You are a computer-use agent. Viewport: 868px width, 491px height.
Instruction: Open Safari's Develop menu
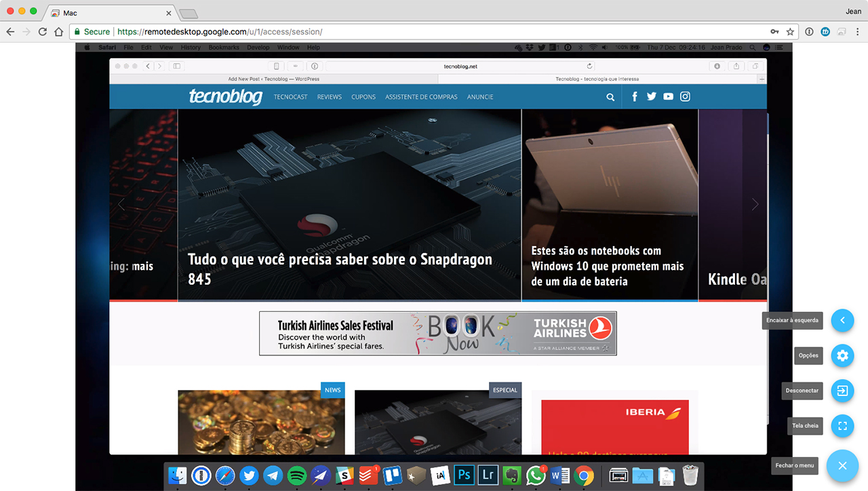(258, 47)
